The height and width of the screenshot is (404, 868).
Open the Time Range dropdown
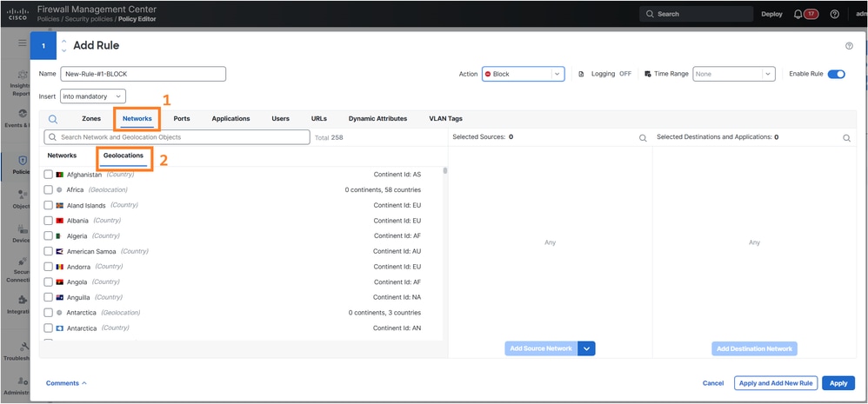(733, 74)
